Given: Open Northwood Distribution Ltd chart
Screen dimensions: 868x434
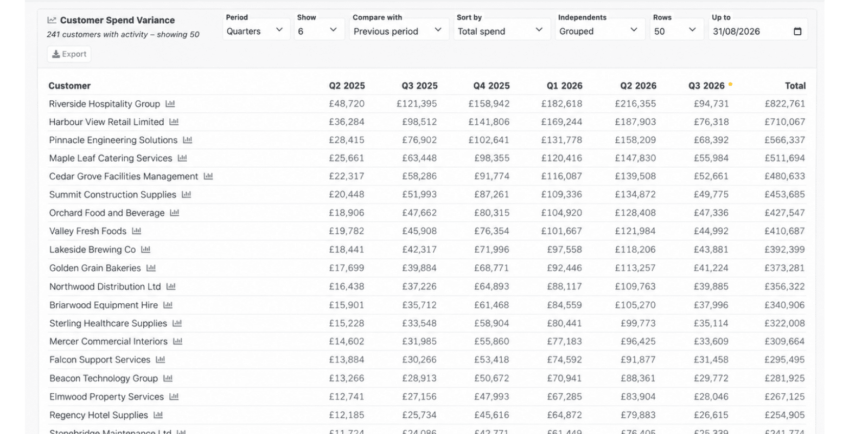Looking at the screenshot, I should click(171, 286).
